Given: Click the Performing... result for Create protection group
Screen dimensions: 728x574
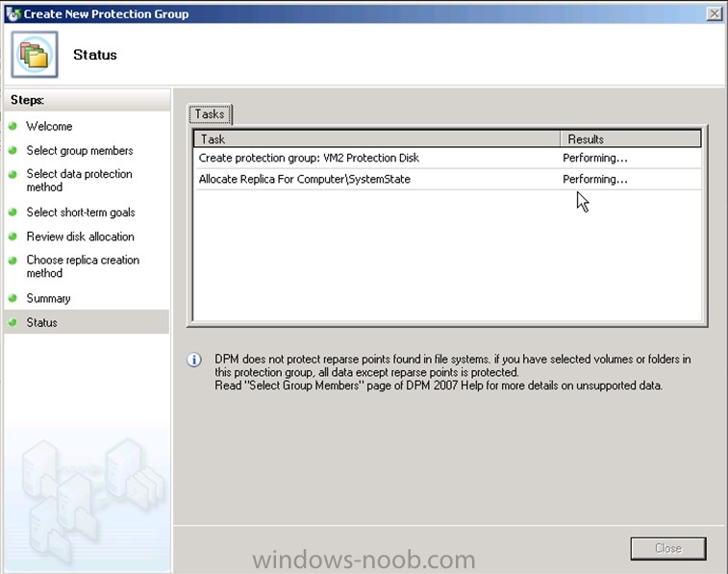Looking at the screenshot, I should click(595, 158).
